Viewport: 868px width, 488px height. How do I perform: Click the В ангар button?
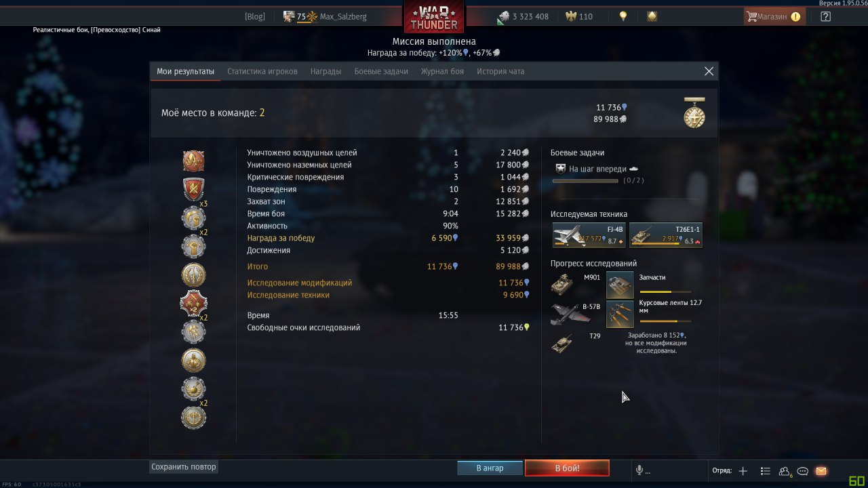tap(490, 468)
